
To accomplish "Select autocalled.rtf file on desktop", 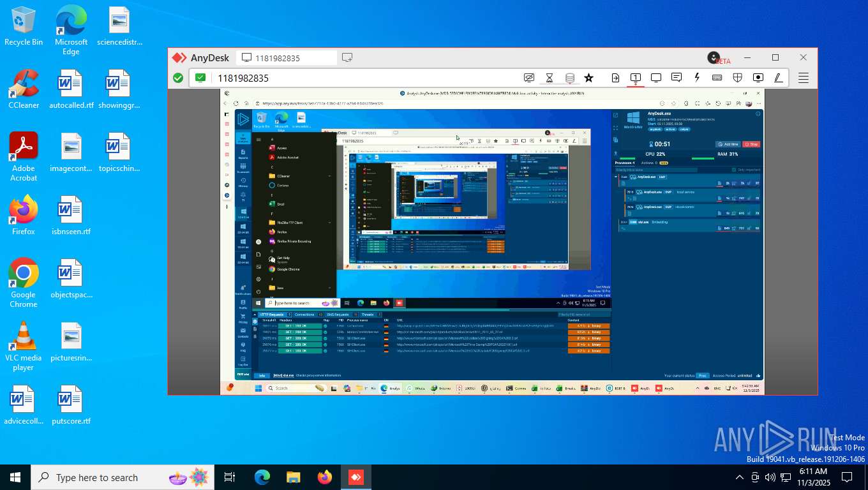I will (71, 89).
